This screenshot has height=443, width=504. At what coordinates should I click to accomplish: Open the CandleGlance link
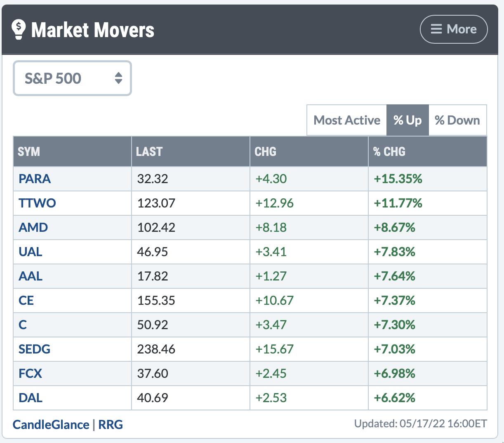(51, 424)
